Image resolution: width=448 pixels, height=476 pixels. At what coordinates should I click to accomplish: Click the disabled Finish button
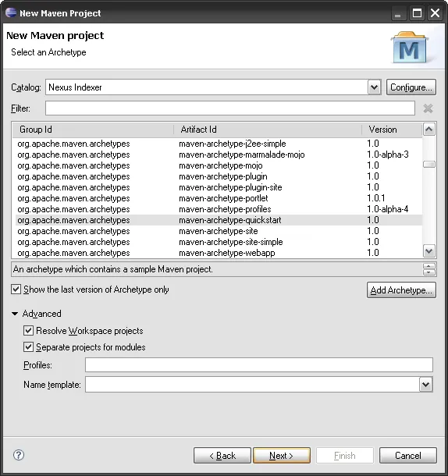[x=345, y=456]
